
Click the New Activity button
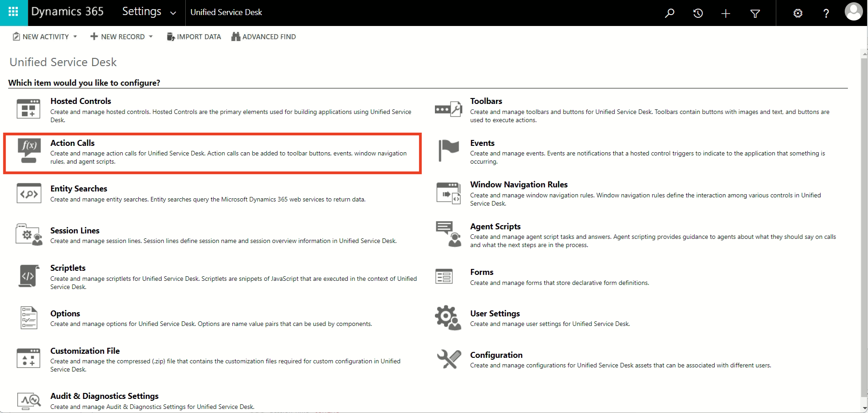(x=41, y=36)
